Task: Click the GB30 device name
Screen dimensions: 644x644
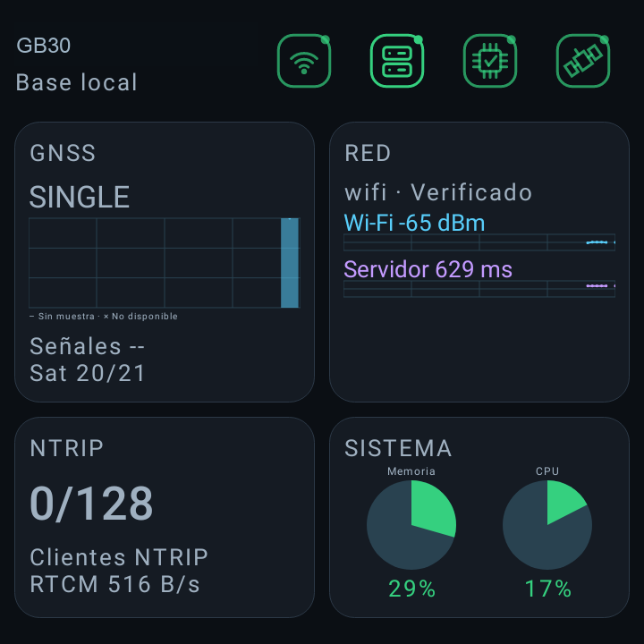Action: coord(44,46)
